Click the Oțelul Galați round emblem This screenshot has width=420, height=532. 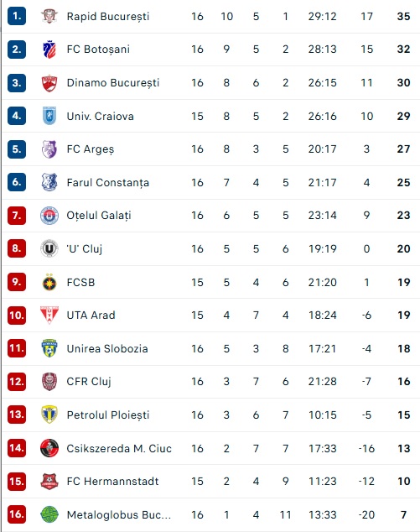coord(49,216)
